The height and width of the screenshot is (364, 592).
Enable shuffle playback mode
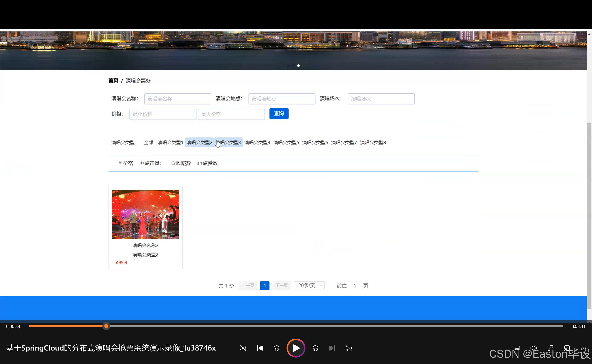click(243, 348)
